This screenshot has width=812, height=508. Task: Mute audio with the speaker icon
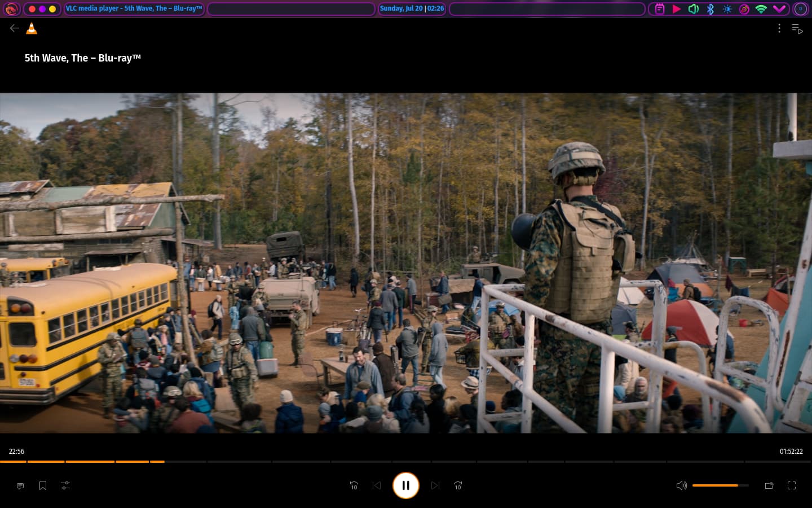click(681, 485)
